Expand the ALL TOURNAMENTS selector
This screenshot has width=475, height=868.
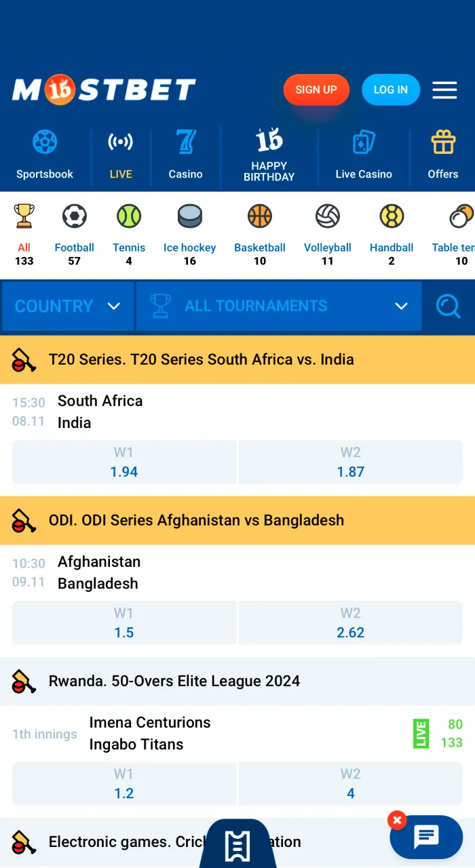point(278,306)
